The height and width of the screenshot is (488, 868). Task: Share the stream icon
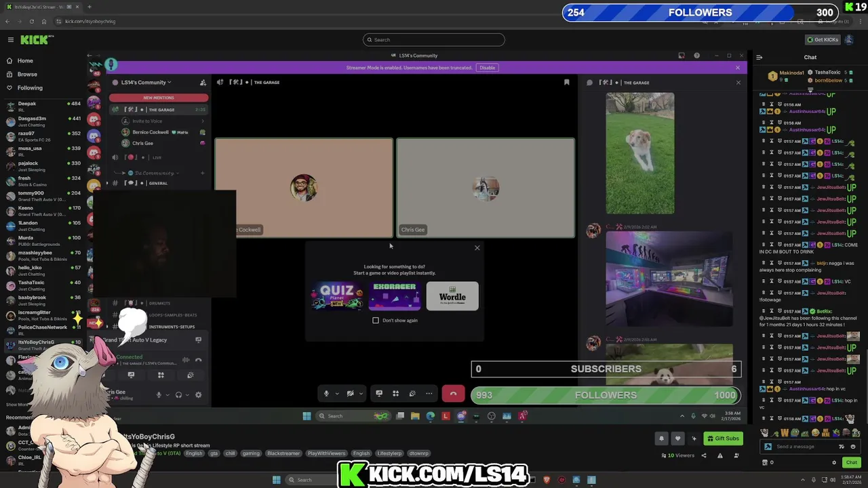pos(703,455)
